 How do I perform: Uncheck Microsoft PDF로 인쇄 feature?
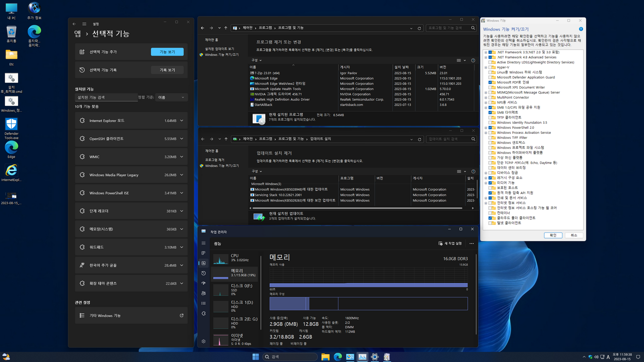pos(490,82)
